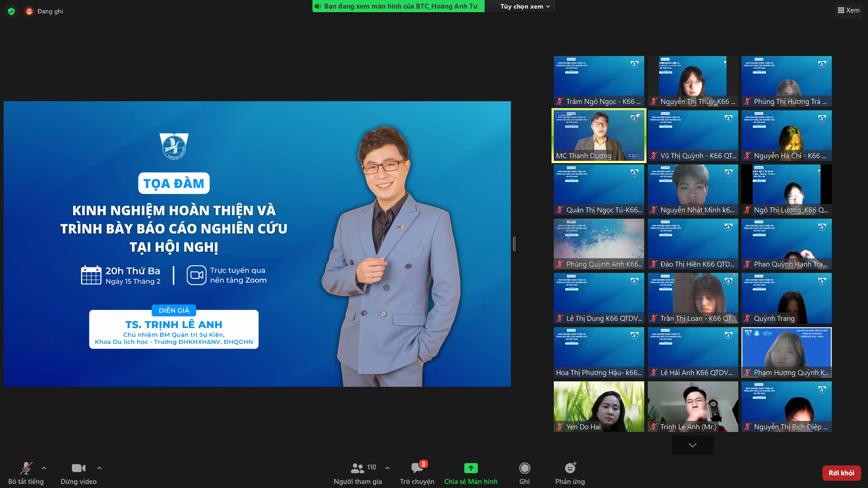This screenshot has height=488, width=868.
Task: Click muted mic icon on Quản Thị Ngọc Tú
Action: coord(560,210)
